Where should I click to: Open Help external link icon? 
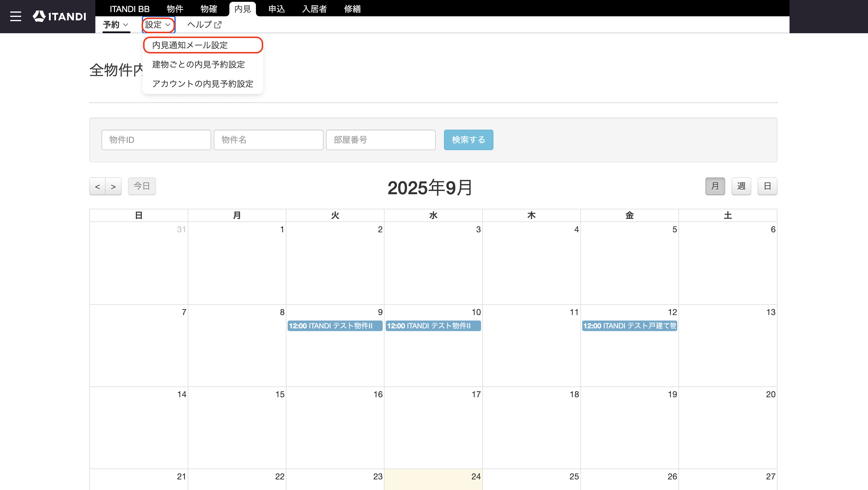(218, 24)
